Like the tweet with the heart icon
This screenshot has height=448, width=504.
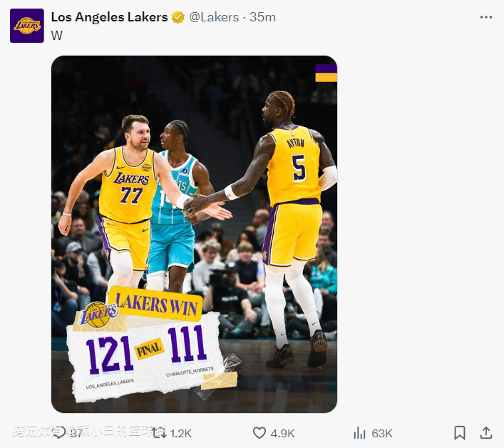tap(259, 433)
